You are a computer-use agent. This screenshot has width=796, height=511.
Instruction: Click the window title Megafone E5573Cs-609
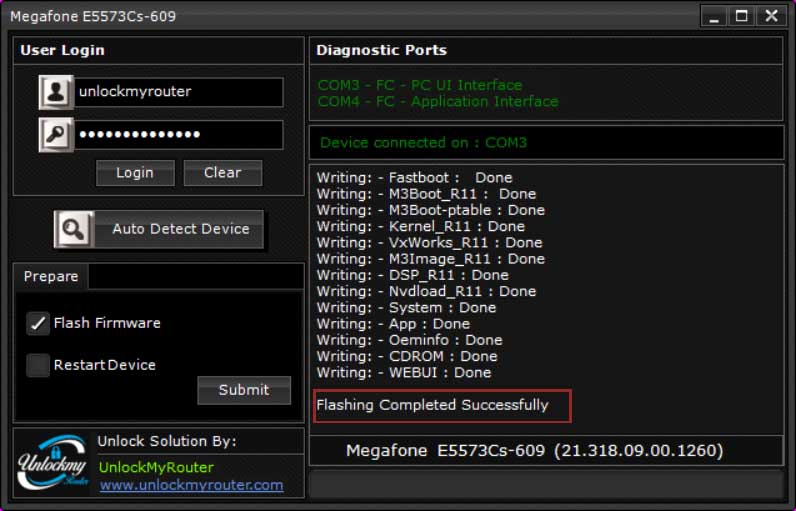tap(93, 17)
